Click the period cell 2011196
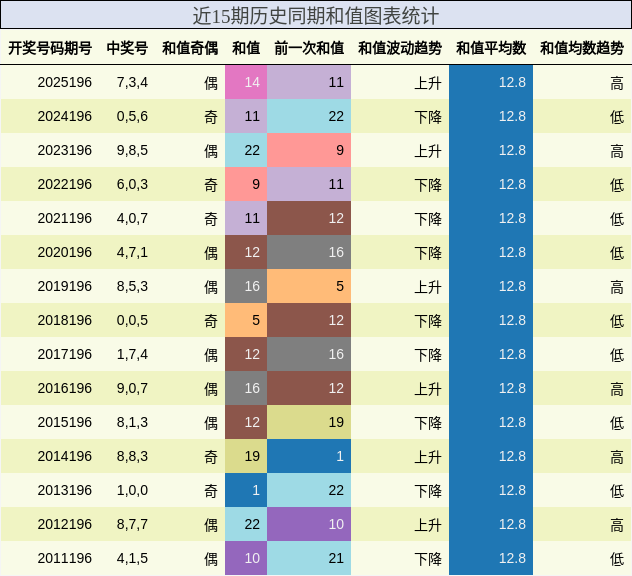Viewport: 632px width, 576px height. pos(65,558)
